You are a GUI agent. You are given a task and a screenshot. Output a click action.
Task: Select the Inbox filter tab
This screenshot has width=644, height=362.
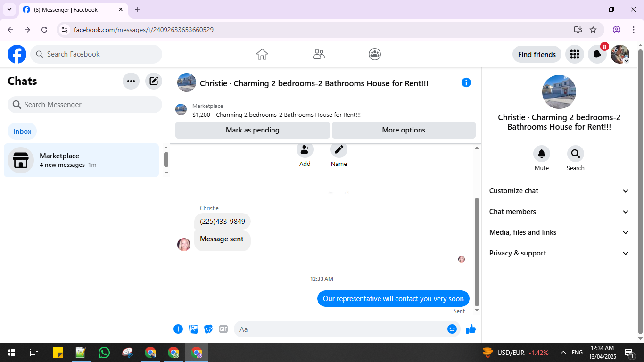click(22, 132)
